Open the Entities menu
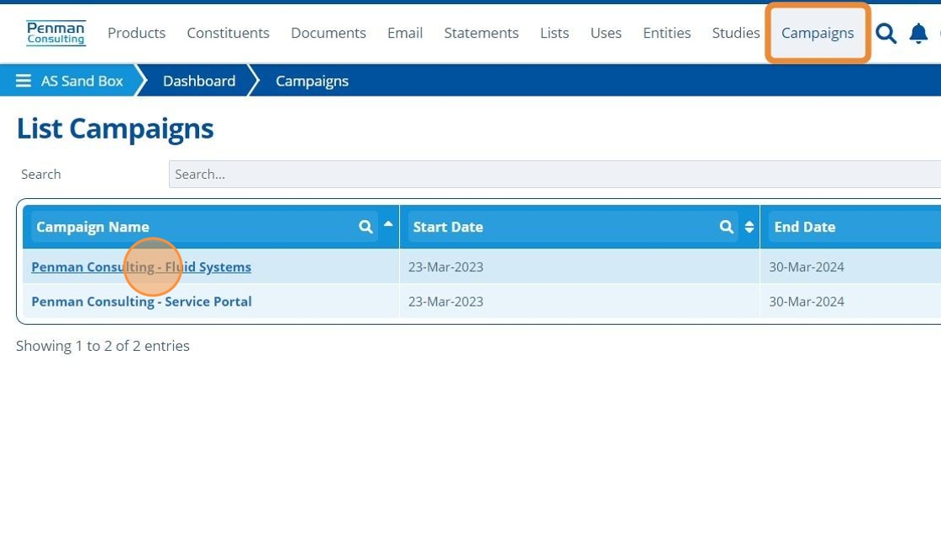This screenshot has height=560, width=941. [667, 33]
